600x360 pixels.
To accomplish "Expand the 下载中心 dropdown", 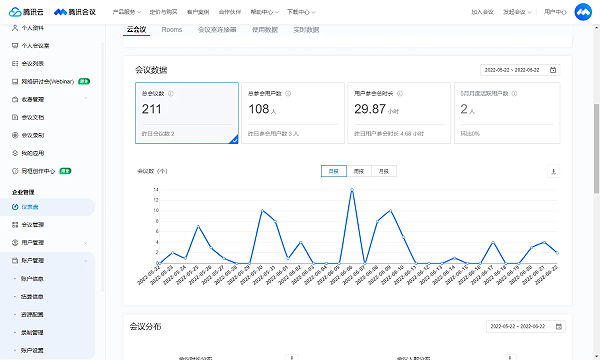I will pyautogui.click(x=301, y=12).
